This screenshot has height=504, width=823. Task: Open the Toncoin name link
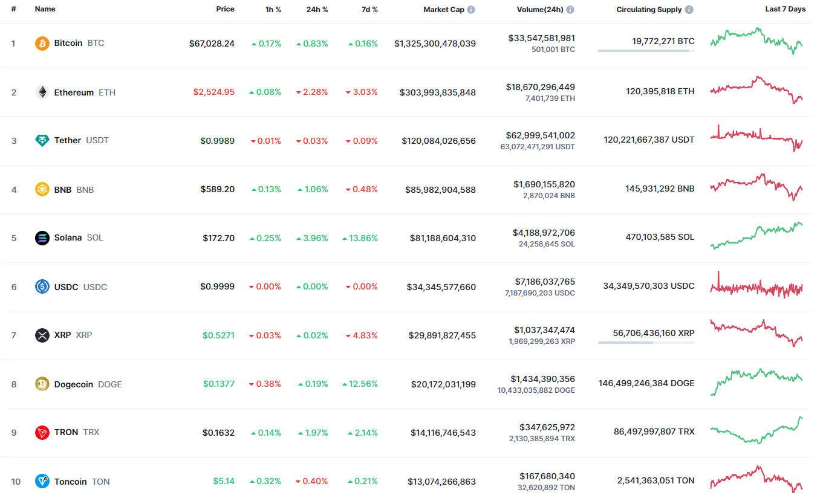pos(70,482)
